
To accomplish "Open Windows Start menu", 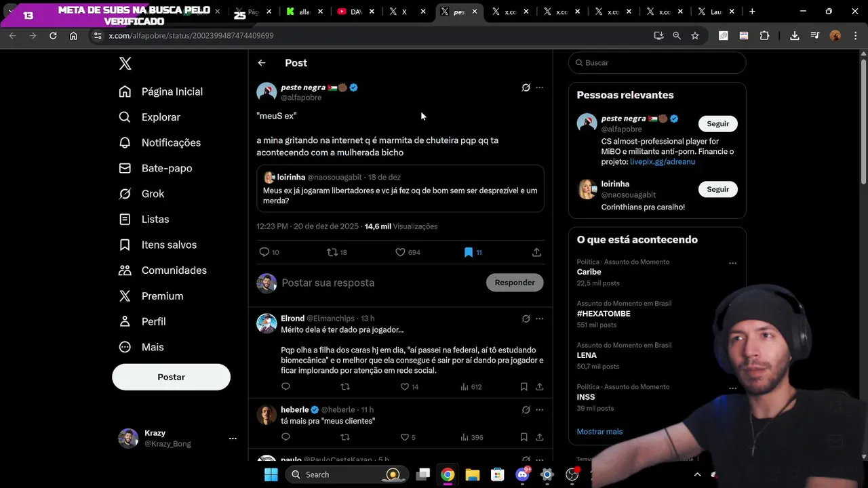I will (x=271, y=474).
